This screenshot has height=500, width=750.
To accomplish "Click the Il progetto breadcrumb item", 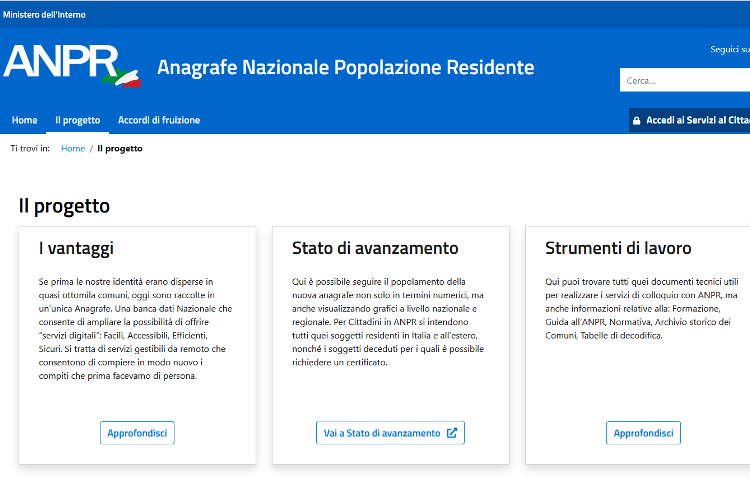I will [120, 148].
